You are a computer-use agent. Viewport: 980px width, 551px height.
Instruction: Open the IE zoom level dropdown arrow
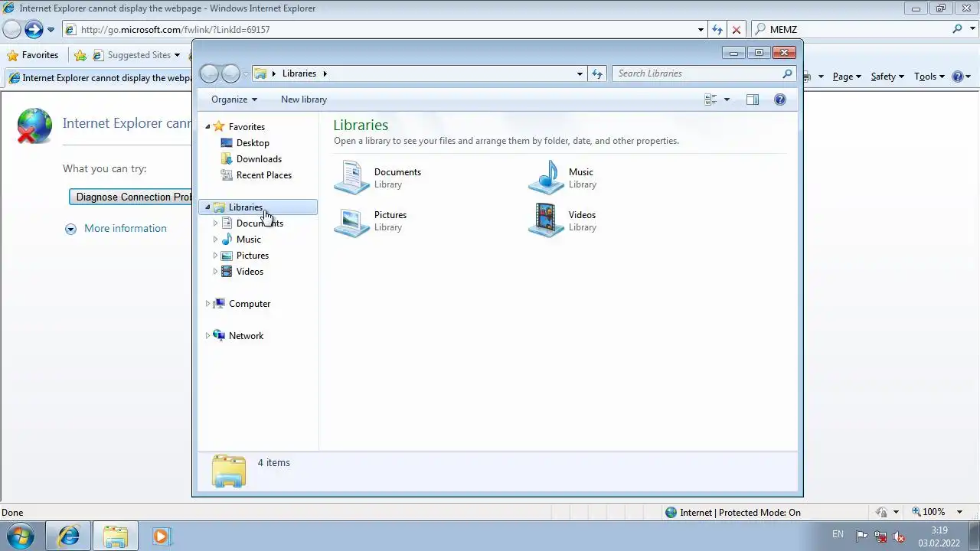pos(960,512)
